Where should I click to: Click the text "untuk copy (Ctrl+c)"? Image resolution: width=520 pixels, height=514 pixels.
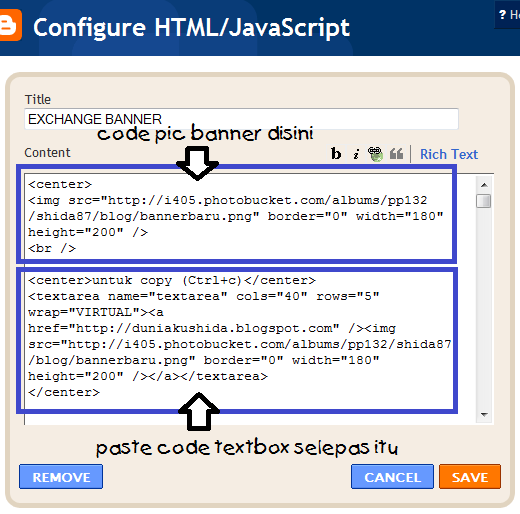tap(167, 280)
